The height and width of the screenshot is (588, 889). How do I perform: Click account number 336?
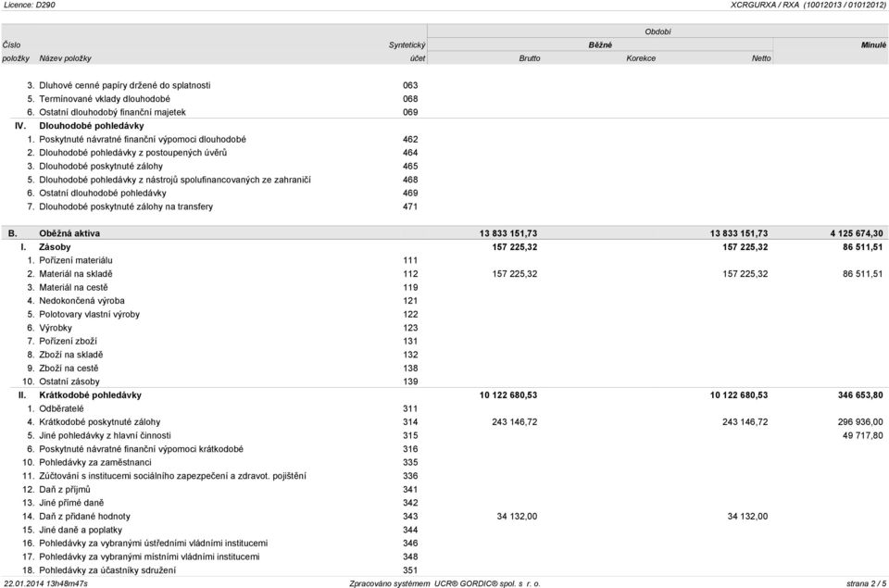coord(410,476)
